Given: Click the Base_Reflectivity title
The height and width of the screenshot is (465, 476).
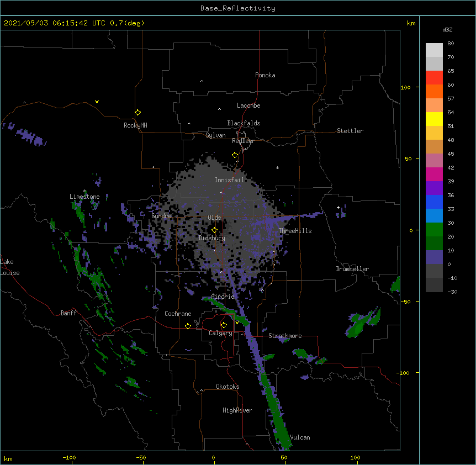Looking at the screenshot, I should click(238, 8).
